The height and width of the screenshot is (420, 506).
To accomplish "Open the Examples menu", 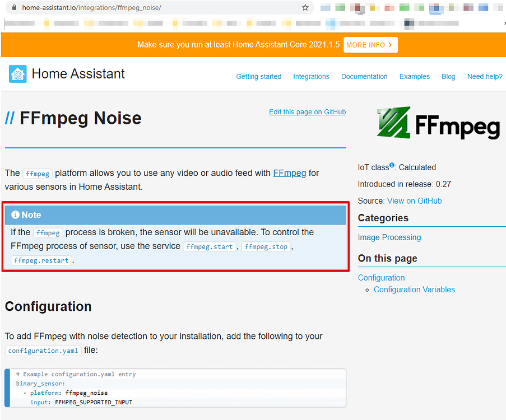I will [414, 77].
